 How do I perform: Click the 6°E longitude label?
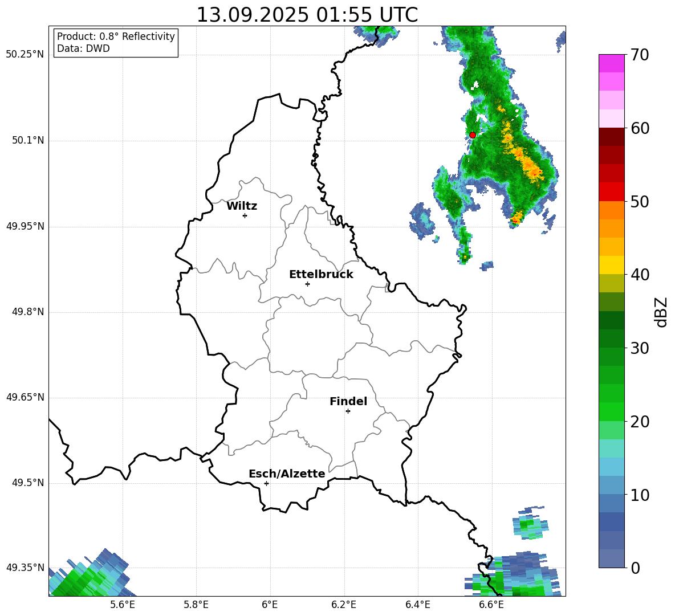(x=270, y=605)
